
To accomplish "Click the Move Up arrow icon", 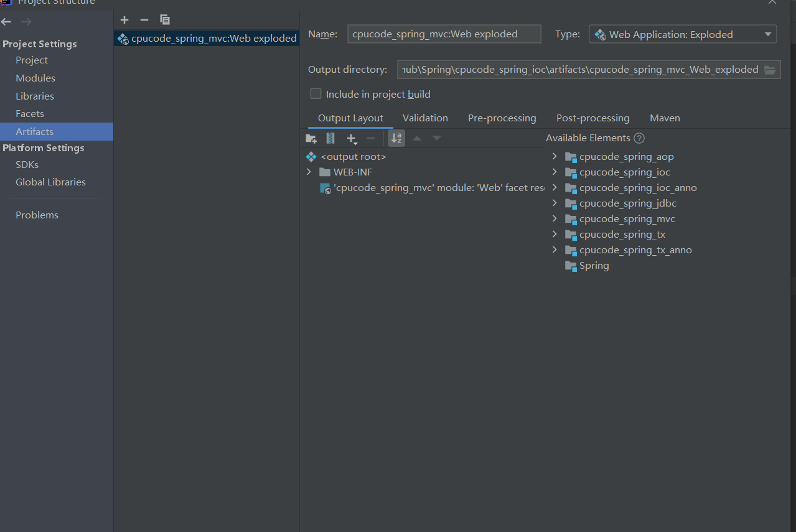I will (x=417, y=138).
